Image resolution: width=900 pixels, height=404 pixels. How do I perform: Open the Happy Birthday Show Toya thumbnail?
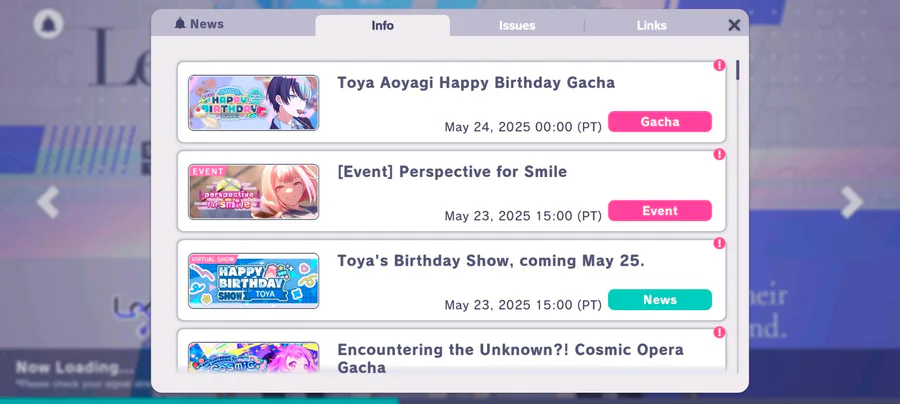254,281
